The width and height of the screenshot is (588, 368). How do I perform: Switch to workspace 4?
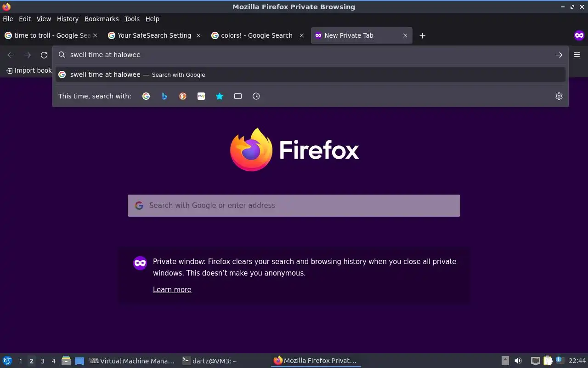click(53, 361)
